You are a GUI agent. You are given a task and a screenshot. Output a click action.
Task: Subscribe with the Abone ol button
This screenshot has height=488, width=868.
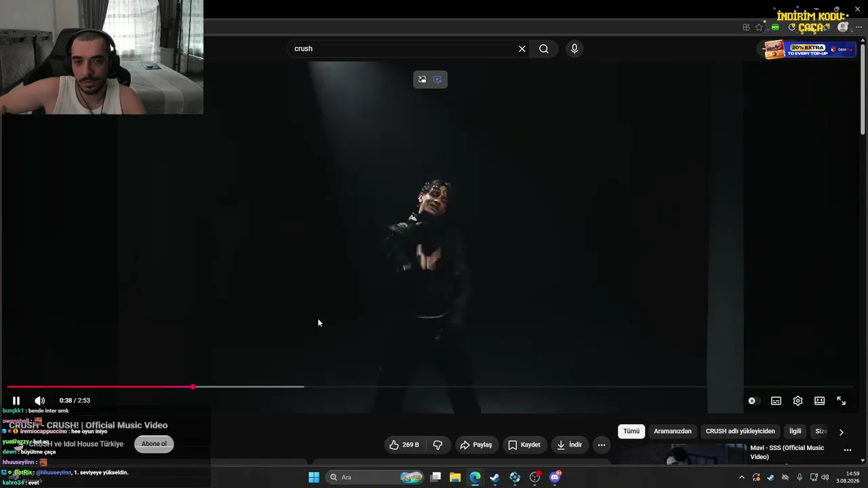(x=154, y=444)
